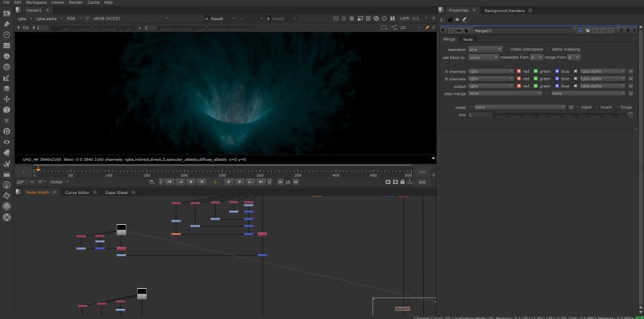Open the set bbox to union dropdown
Screen dimensions: 644x319
(x=484, y=57)
